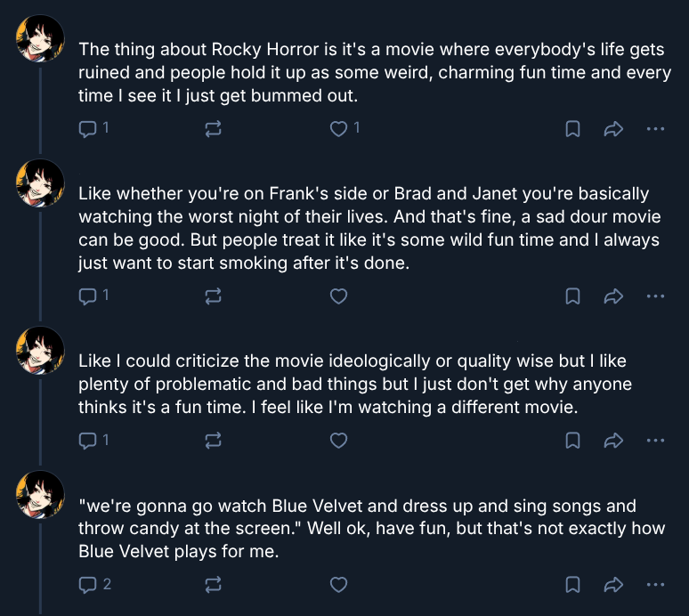Screen dimensions: 689x616
Task: Bookmark the Brad and Janet post
Action: point(572,296)
